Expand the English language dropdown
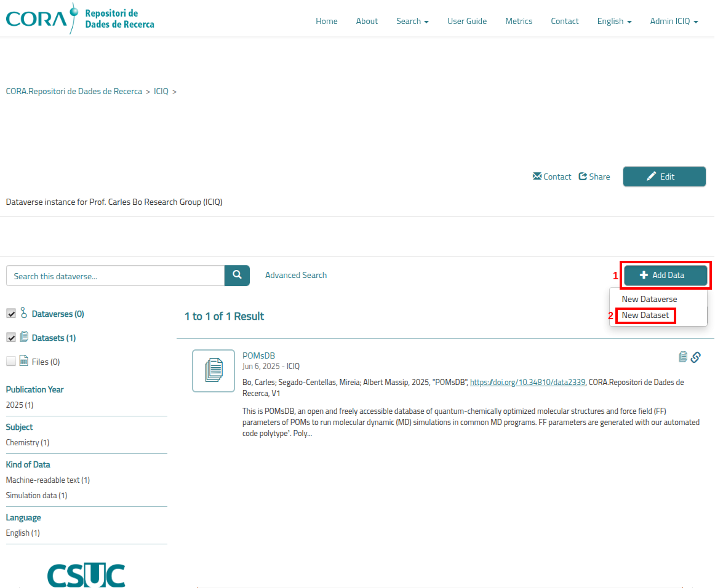This screenshot has height=588, width=715. coord(613,21)
